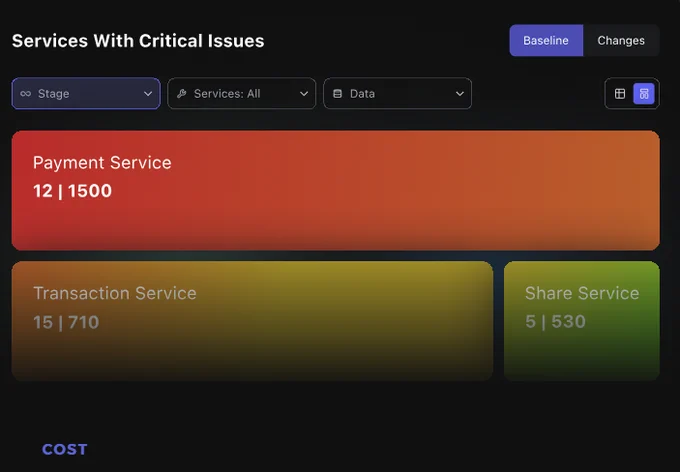This screenshot has height=472, width=680.
Task: Click the wrench icon in Services filter
Action: 182,94
